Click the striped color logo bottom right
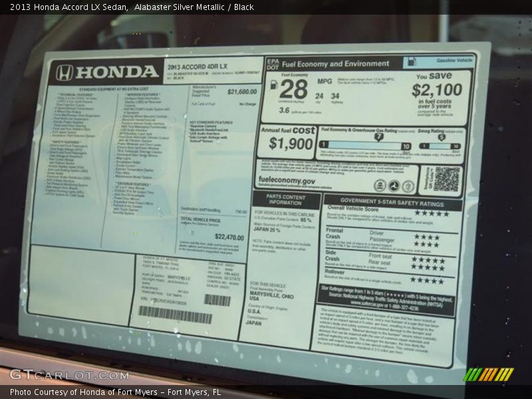Image resolution: width=532 pixels, height=399 pixels. pyautogui.click(x=488, y=374)
